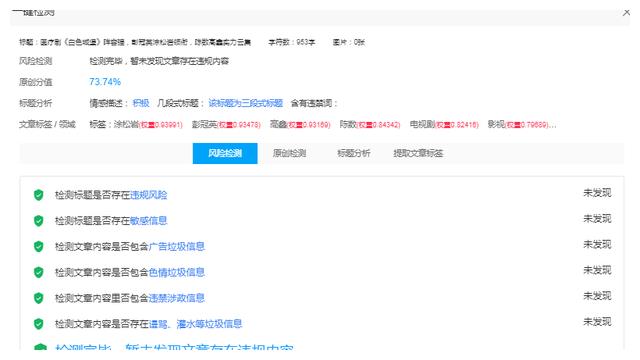Select the 风险检测 tab
Viewport: 640px width, 360px height.
pos(225,153)
